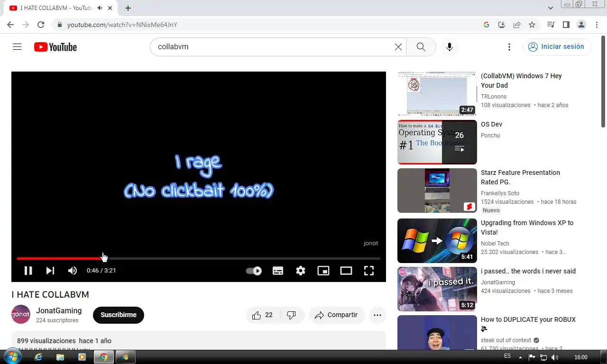Open (CollabVM) Windows 7 Hey Your Dad thumbnail

pyautogui.click(x=437, y=94)
